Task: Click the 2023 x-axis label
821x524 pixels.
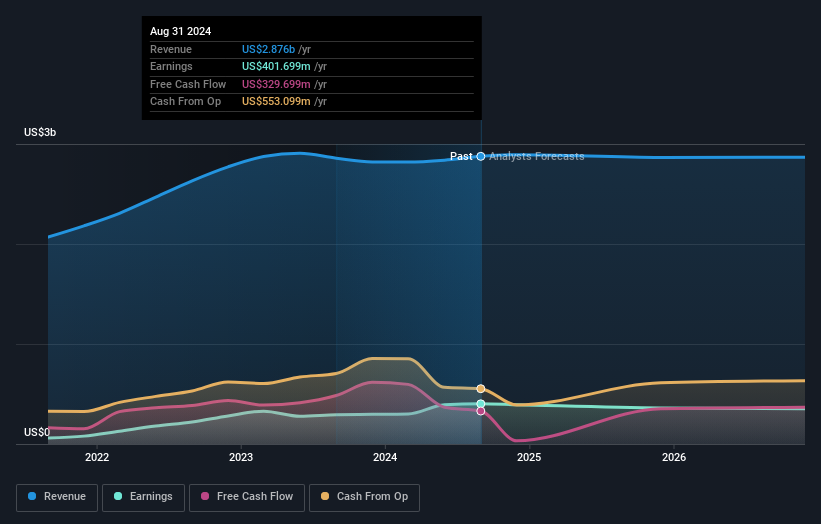Action: click(x=241, y=458)
